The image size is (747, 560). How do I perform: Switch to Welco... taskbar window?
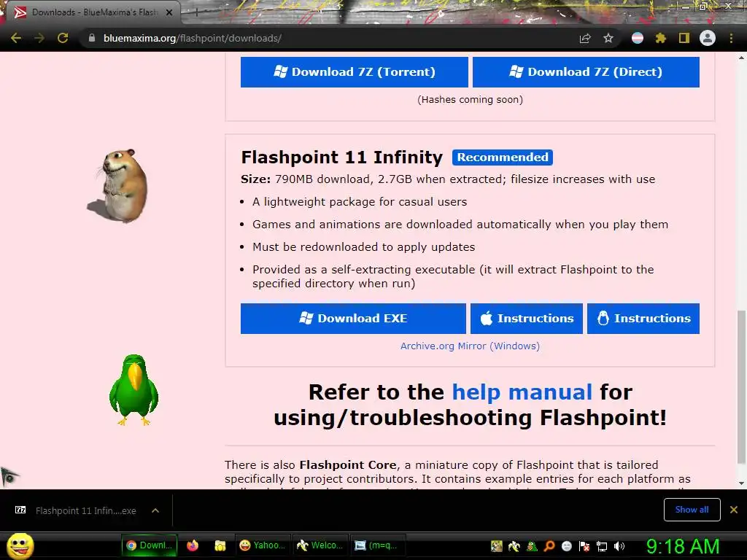pos(320,545)
